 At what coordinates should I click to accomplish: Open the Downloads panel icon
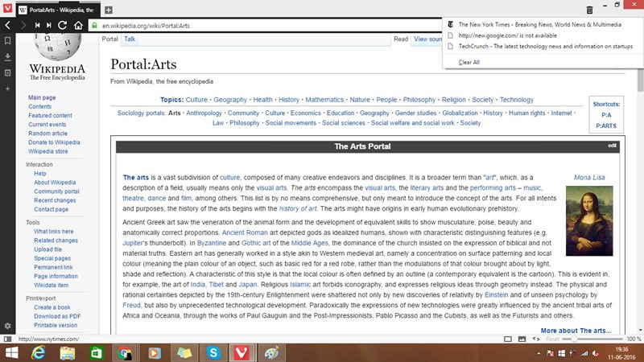7,56
